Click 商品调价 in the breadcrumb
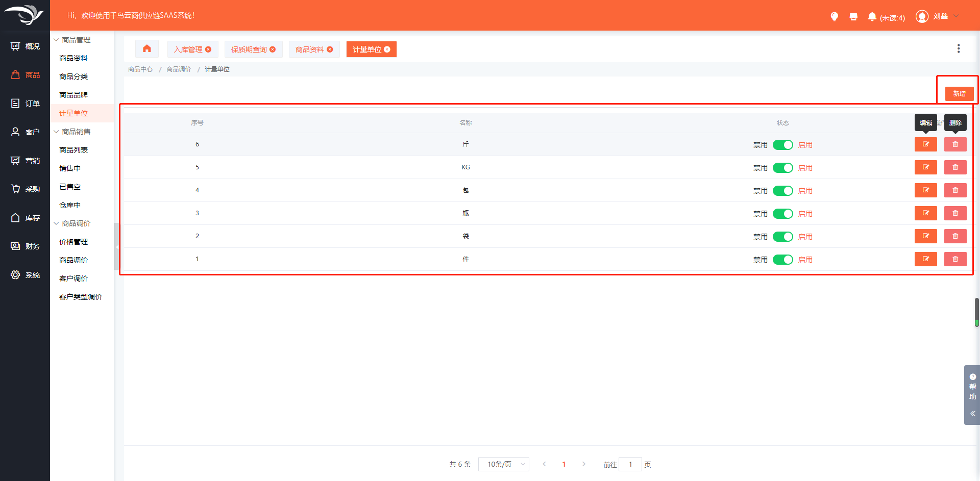The image size is (980, 481). (179, 69)
